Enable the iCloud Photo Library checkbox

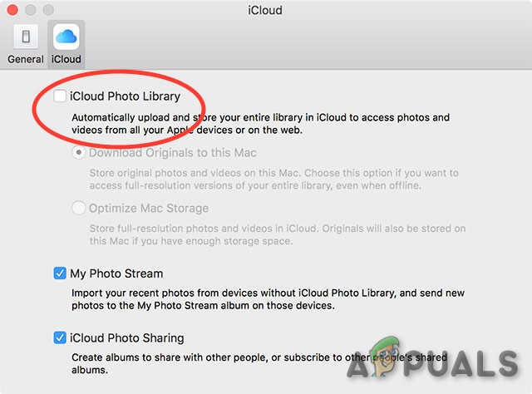pyautogui.click(x=60, y=96)
